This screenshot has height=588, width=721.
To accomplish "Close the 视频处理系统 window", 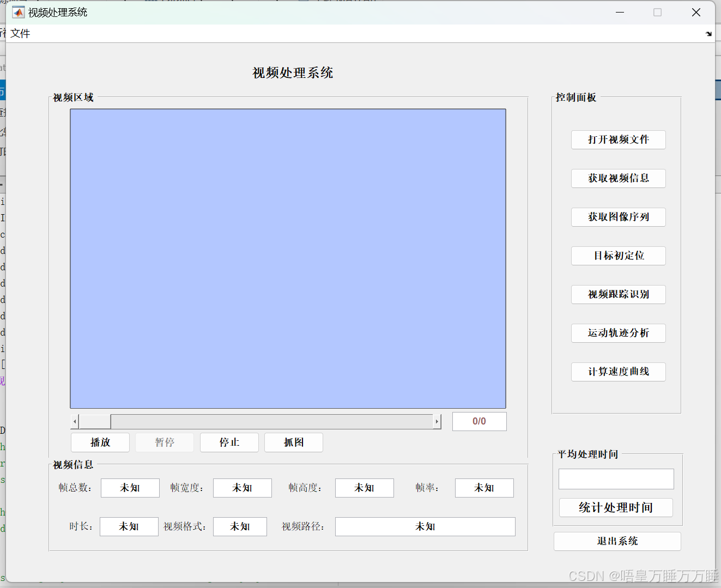I will [x=696, y=12].
